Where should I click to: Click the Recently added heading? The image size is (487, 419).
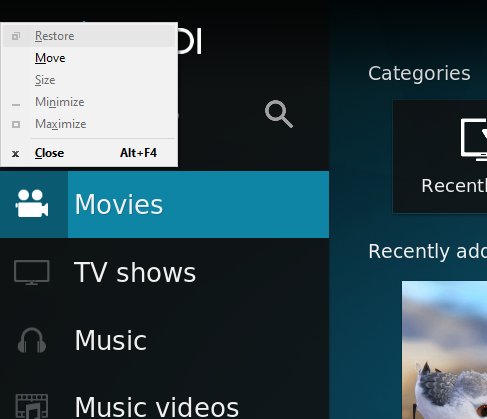[428, 251]
